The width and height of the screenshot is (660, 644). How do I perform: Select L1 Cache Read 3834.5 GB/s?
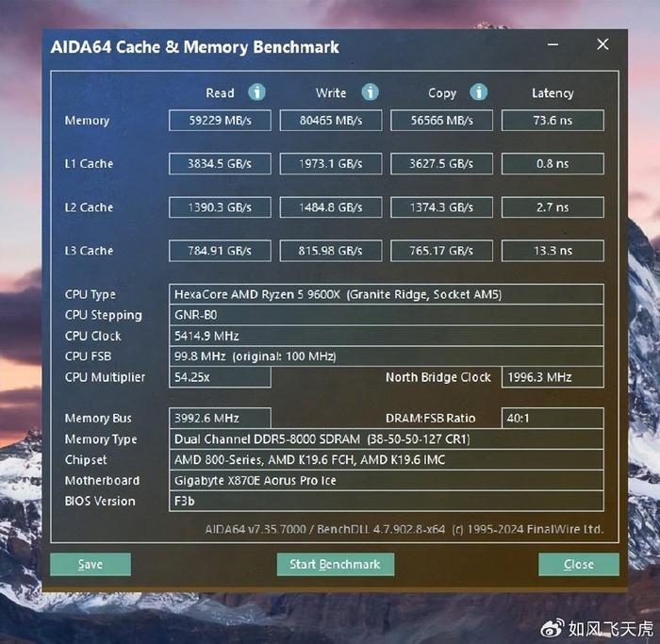tap(220, 164)
